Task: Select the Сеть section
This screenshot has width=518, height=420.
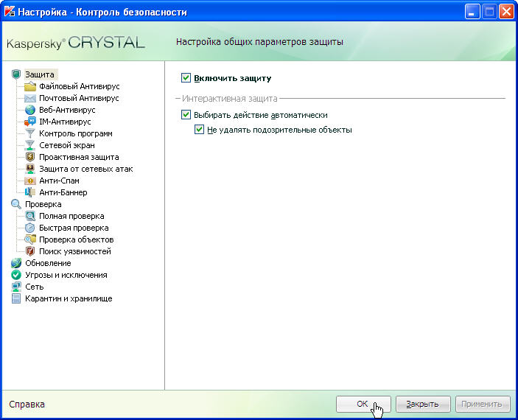Action: click(35, 287)
